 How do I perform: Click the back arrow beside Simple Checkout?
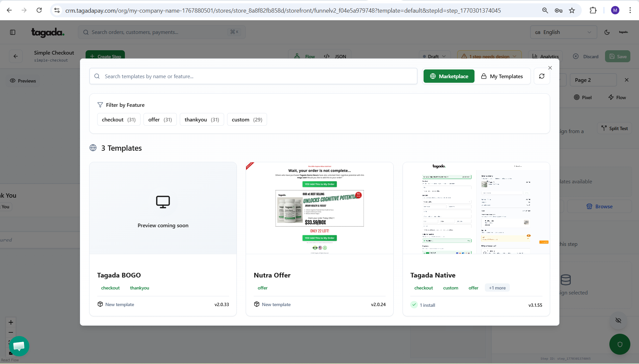16,56
